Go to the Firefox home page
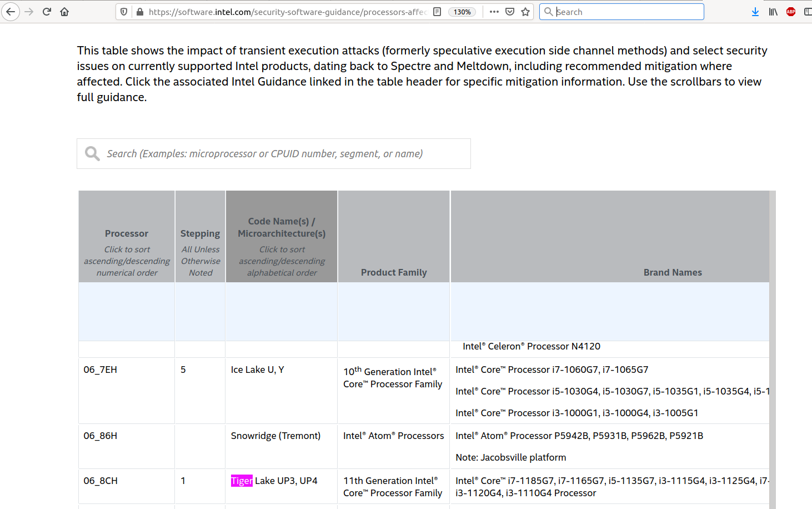The image size is (812, 509). coord(64,12)
